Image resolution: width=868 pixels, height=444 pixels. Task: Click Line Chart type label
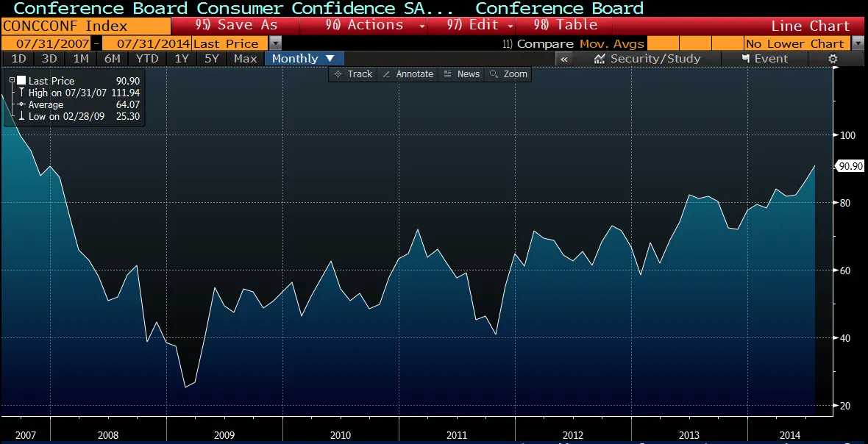coord(811,26)
